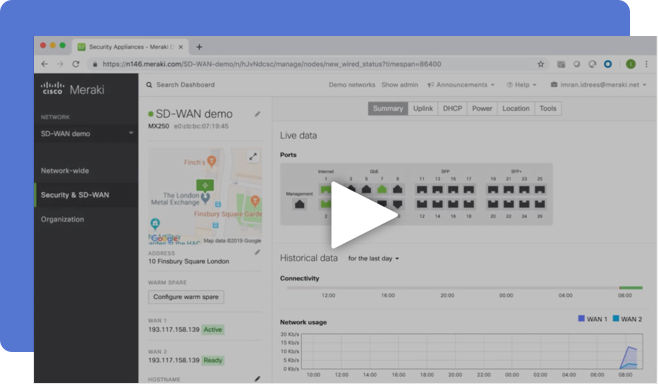658x384 pixels.
Task: Click the address text '10 Finsbury Square London'
Action: [x=188, y=261]
